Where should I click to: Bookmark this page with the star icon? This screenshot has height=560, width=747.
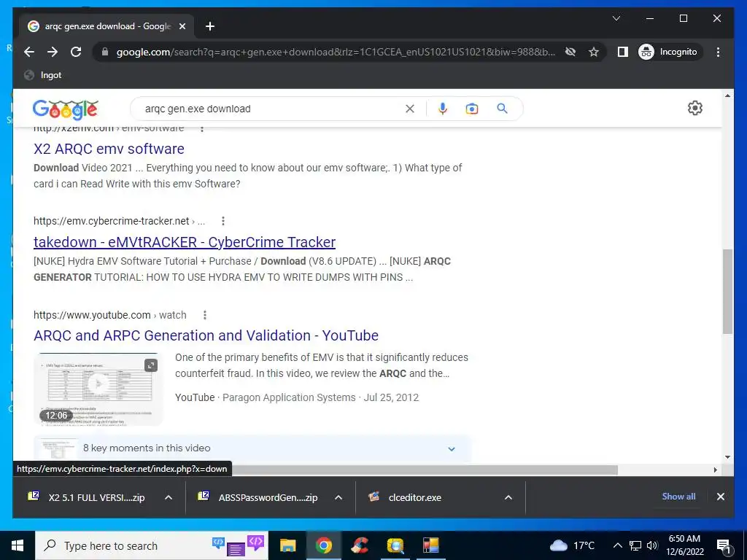coord(594,52)
